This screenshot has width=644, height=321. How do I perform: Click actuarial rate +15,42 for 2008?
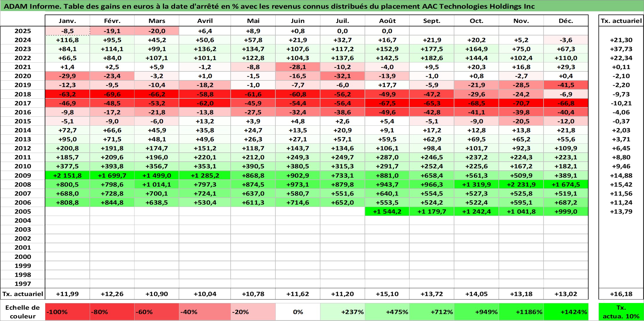point(621,185)
